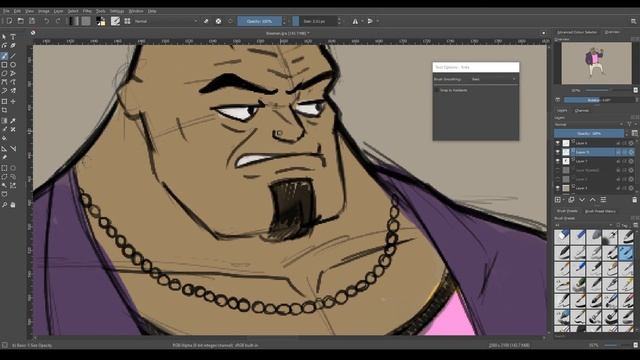
Task: Open the Settings menu
Action: pyautogui.click(x=117, y=11)
